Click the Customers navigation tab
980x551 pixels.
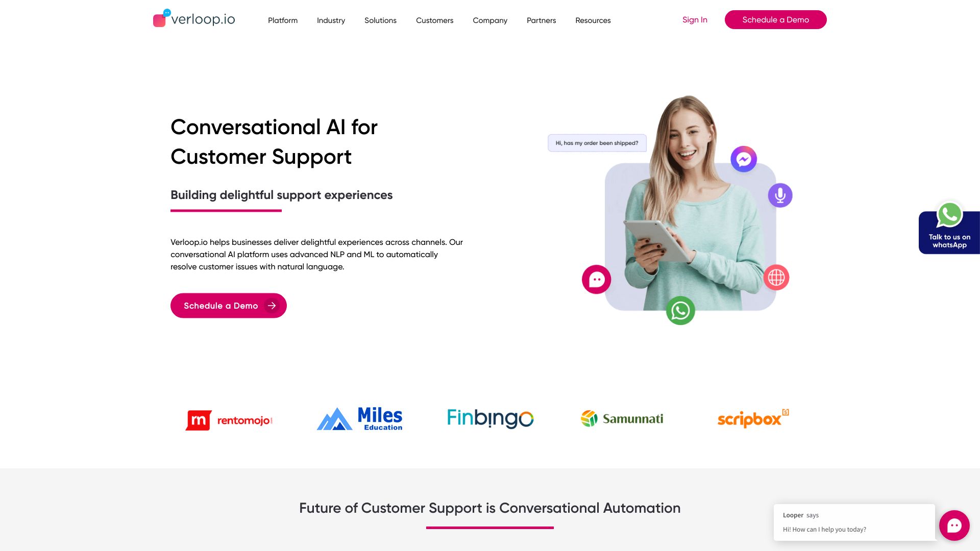[434, 20]
